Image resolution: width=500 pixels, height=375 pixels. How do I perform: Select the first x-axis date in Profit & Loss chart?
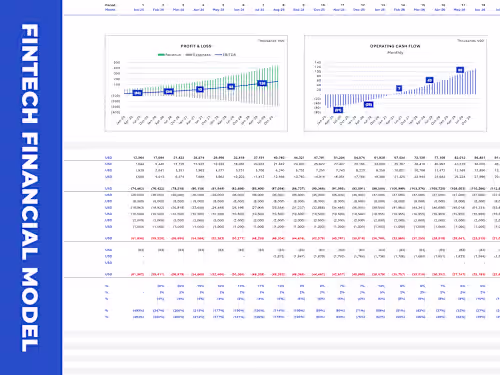[x=120, y=120]
